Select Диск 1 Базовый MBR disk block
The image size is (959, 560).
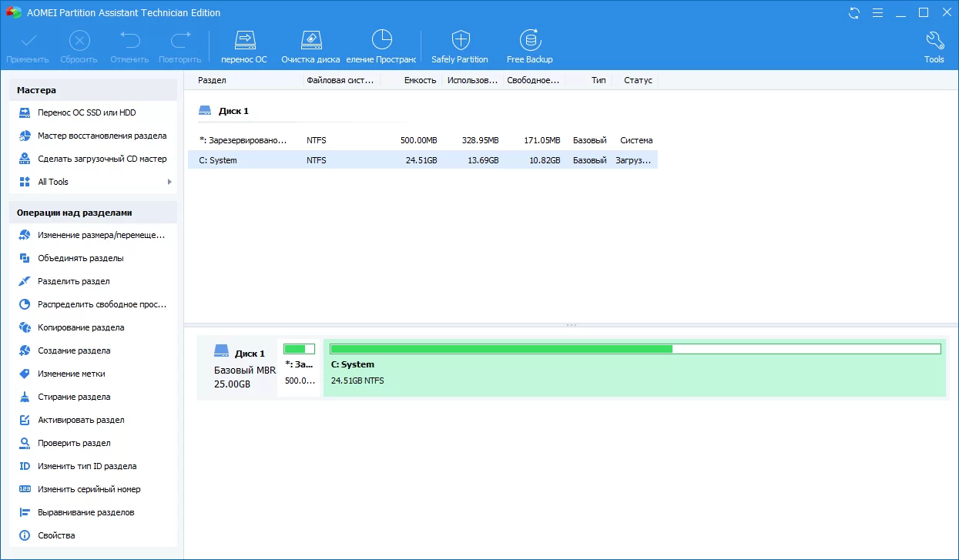pyautogui.click(x=236, y=368)
